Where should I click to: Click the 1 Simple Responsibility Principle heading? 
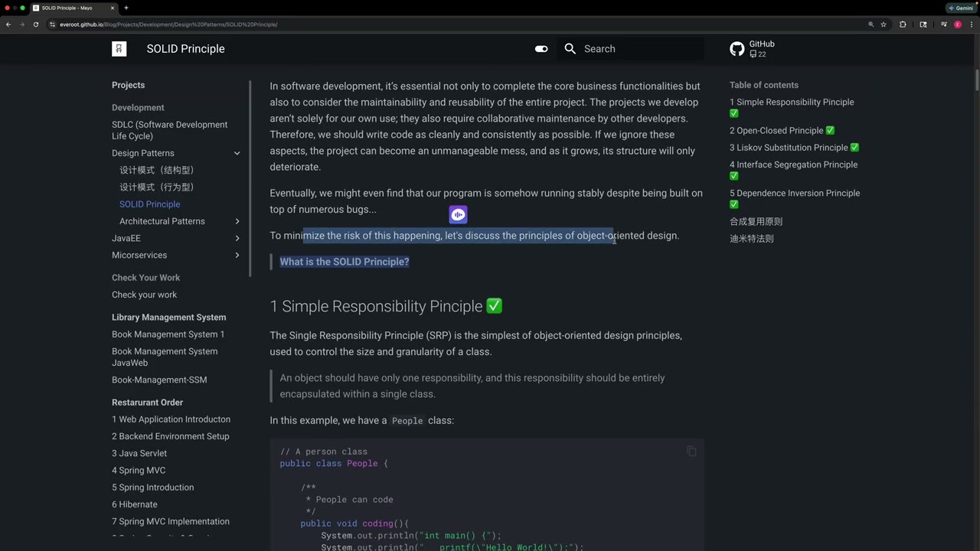(x=386, y=306)
